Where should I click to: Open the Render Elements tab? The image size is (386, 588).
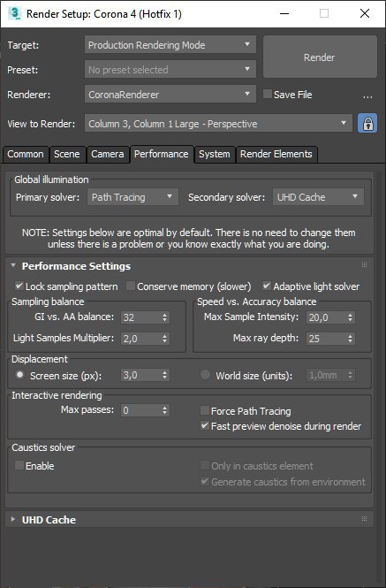click(276, 154)
